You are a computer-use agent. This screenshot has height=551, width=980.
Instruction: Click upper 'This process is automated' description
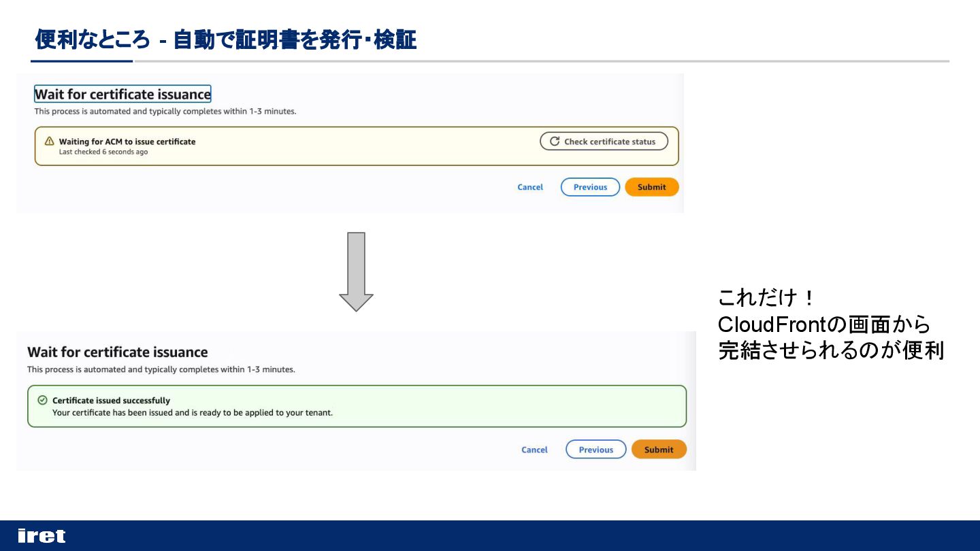[165, 111]
